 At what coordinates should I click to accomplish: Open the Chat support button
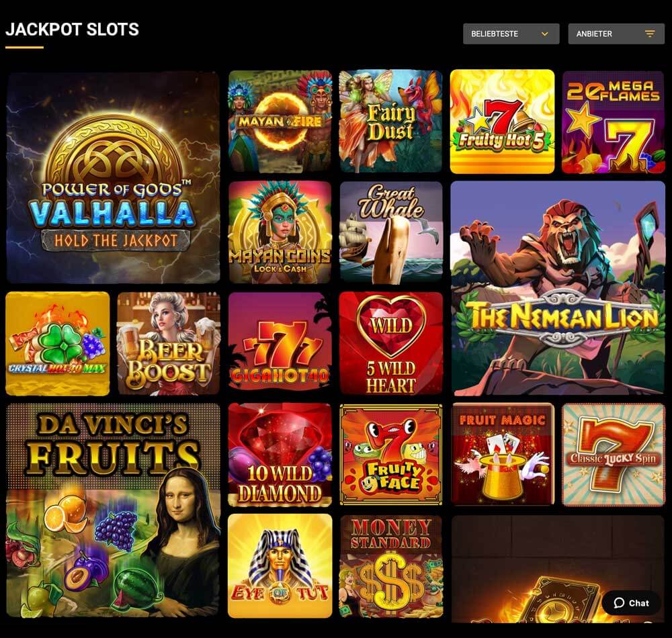631,603
